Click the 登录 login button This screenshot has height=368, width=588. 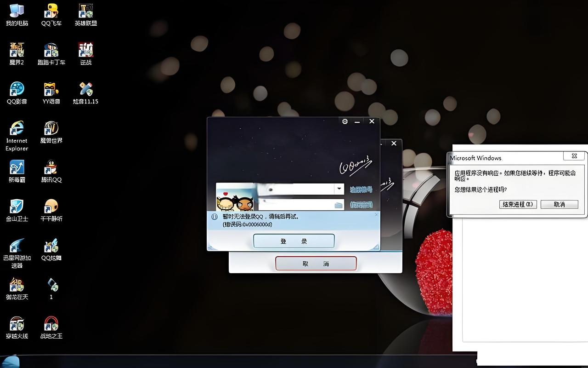click(x=294, y=241)
